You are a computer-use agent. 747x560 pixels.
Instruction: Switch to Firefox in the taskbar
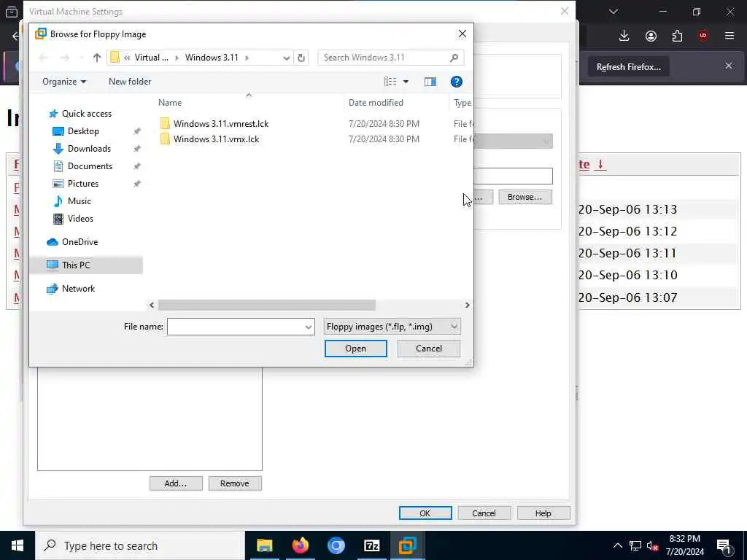click(x=300, y=545)
